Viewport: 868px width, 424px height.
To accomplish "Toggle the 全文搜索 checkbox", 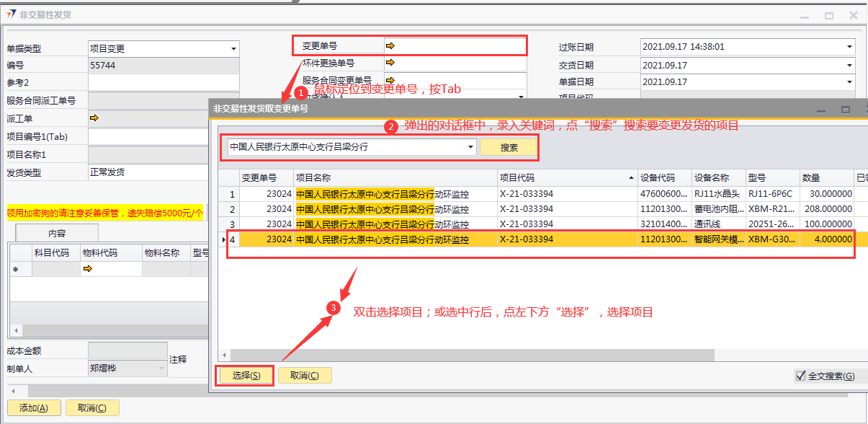I will tap(800, 376).
